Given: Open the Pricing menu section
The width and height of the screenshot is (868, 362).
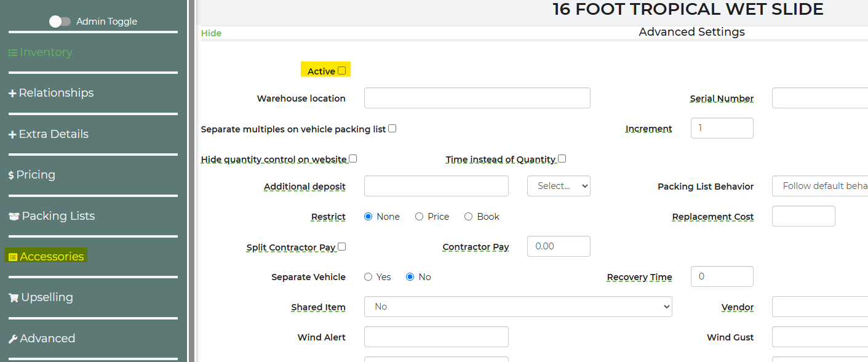Looking at the screenshot, I should [x=36, y=175].
